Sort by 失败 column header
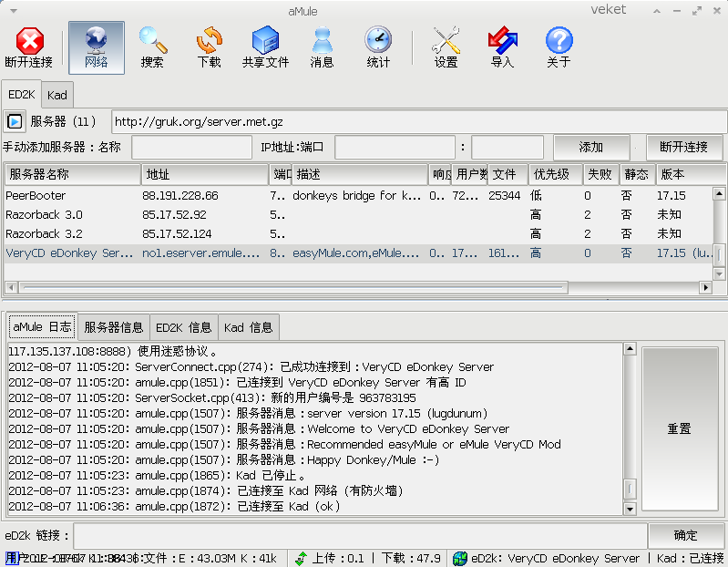This screenshot has height=567, width=728. (x=600, y=174)
